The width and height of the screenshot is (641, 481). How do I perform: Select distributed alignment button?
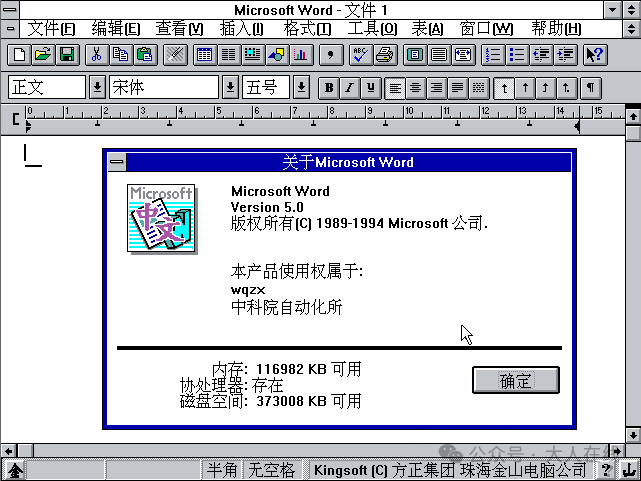tap(478, 88)
